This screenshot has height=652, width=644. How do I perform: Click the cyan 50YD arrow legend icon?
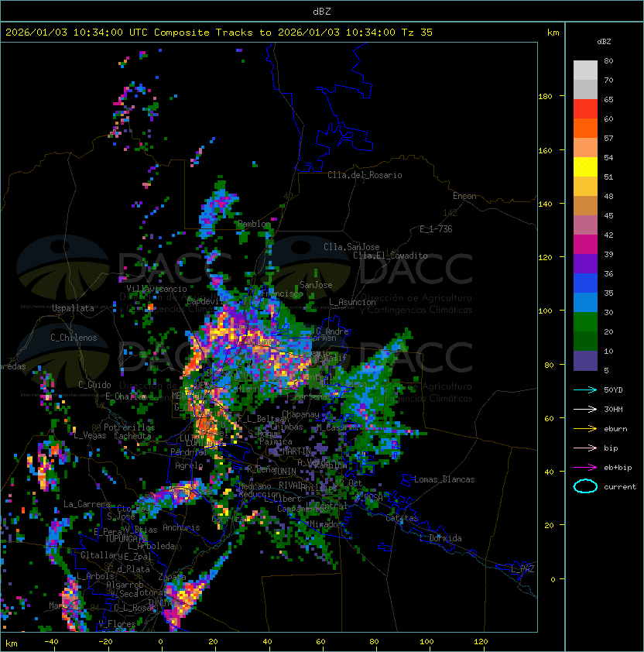pos(585,389)
